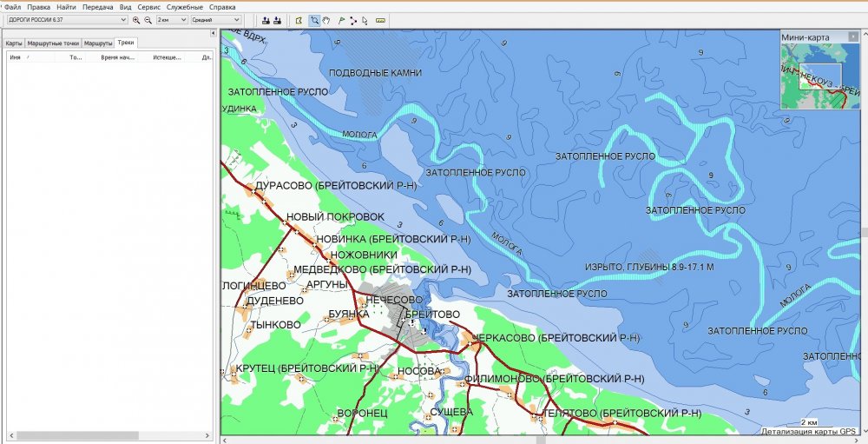This screenshot has width=868, height=444.
Task: Select the Measure distance ruler tool
Action: coord(380,20)
